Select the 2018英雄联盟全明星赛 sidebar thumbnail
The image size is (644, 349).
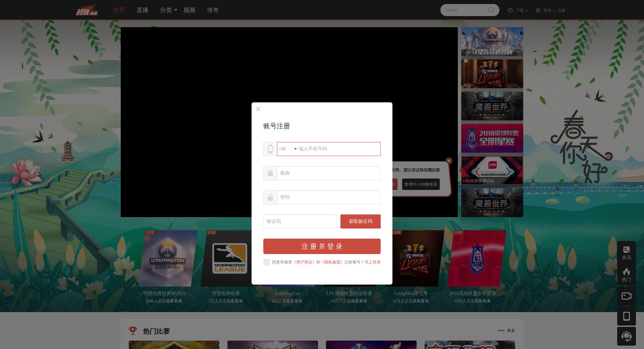coord(492,138)
